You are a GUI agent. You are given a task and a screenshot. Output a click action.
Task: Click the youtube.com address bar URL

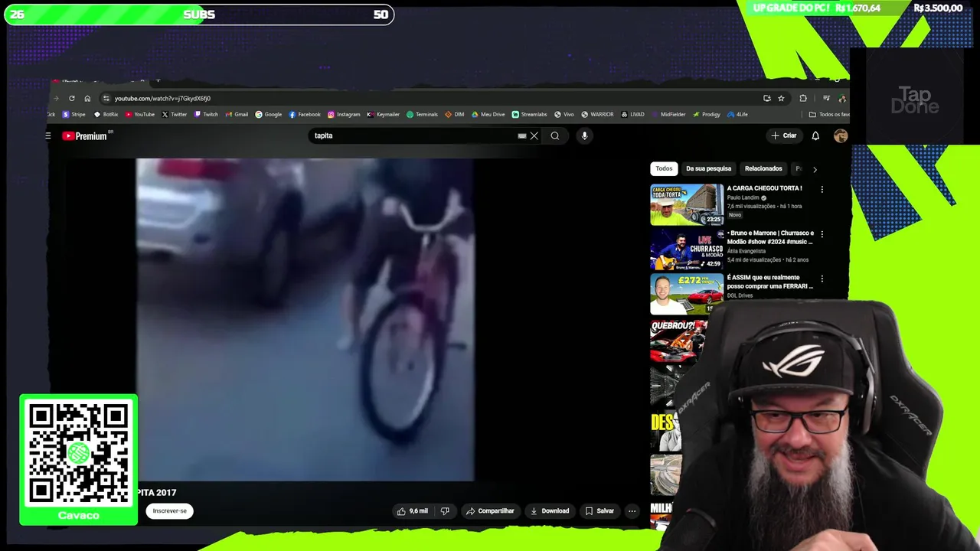tap(162, 98)
